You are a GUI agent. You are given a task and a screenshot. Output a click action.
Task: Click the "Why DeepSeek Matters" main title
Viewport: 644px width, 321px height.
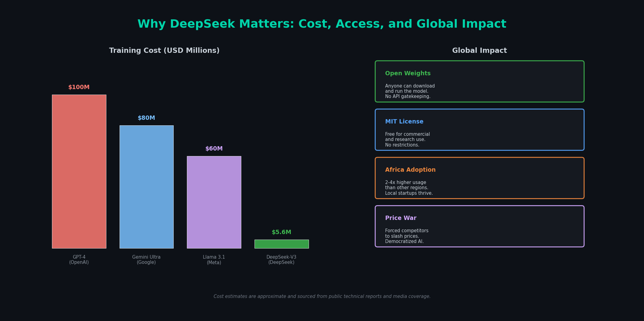[x=322, y=24]
